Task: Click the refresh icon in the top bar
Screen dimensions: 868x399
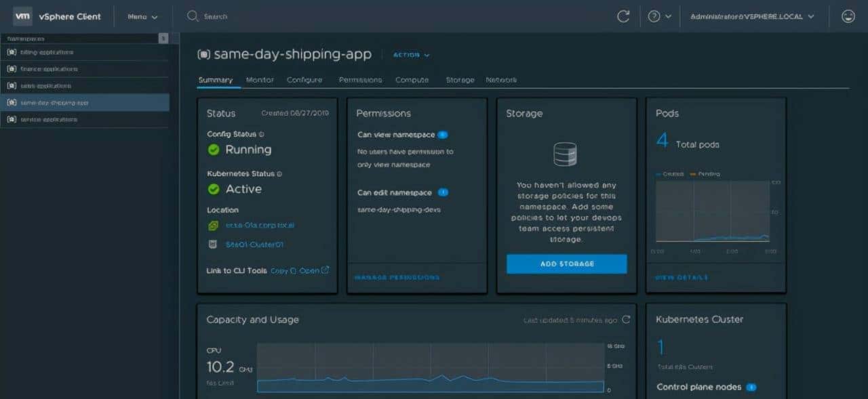Action: pos(623,16)
